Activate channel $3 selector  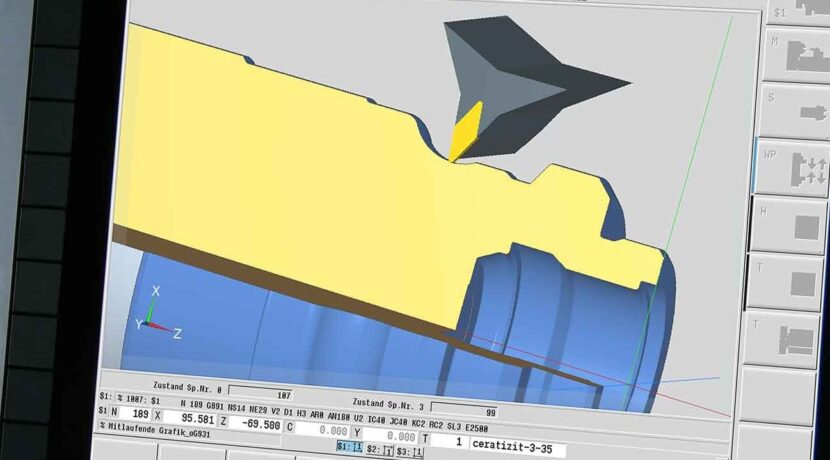point(410,452)
